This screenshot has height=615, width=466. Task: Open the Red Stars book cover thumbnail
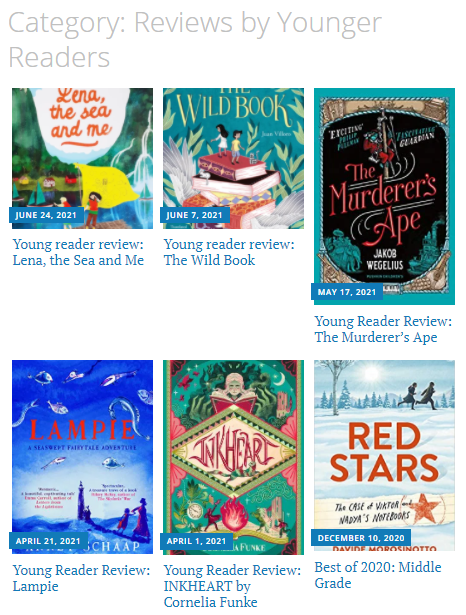click(384, 455)
